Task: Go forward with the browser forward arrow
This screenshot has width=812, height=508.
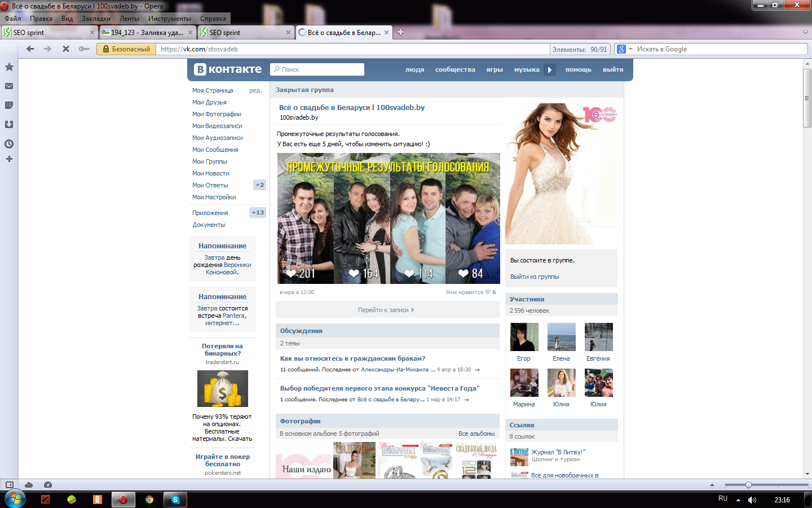Action: 48,49
